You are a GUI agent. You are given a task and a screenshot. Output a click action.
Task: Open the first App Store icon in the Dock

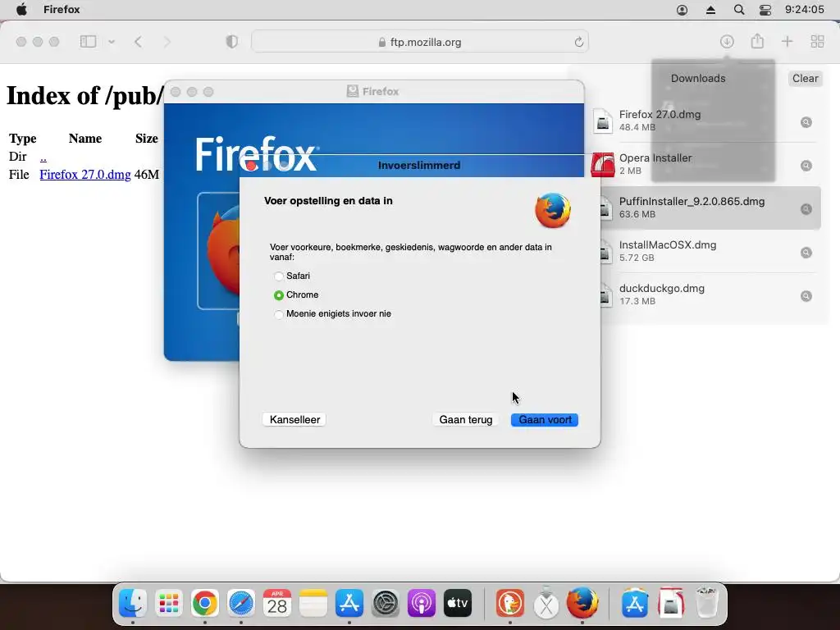click(x=349, y=603)
